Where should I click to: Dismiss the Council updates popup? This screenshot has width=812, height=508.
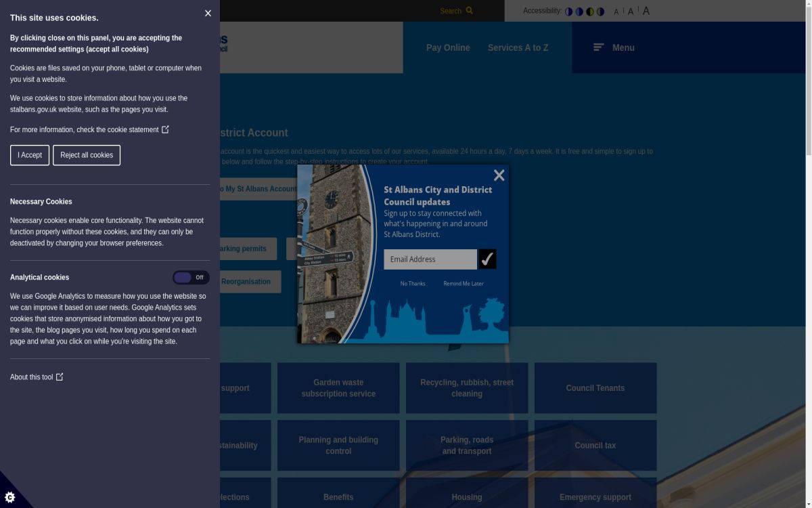499,175
